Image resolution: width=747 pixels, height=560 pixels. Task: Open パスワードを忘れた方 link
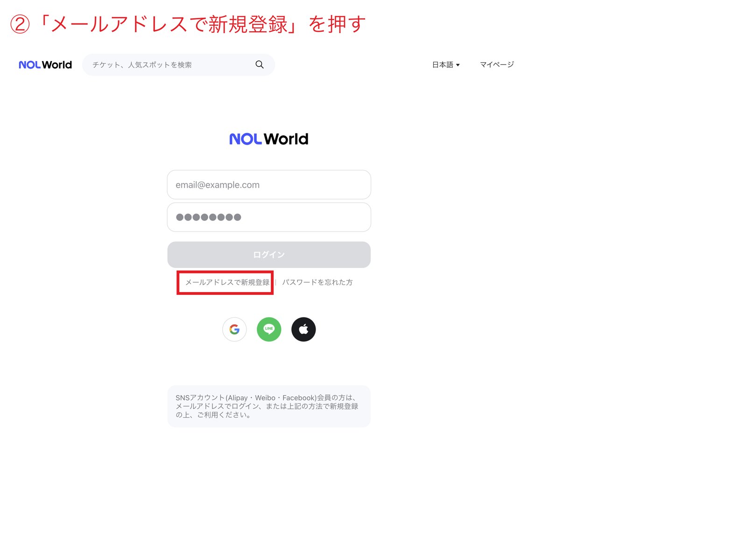[317, 282]
